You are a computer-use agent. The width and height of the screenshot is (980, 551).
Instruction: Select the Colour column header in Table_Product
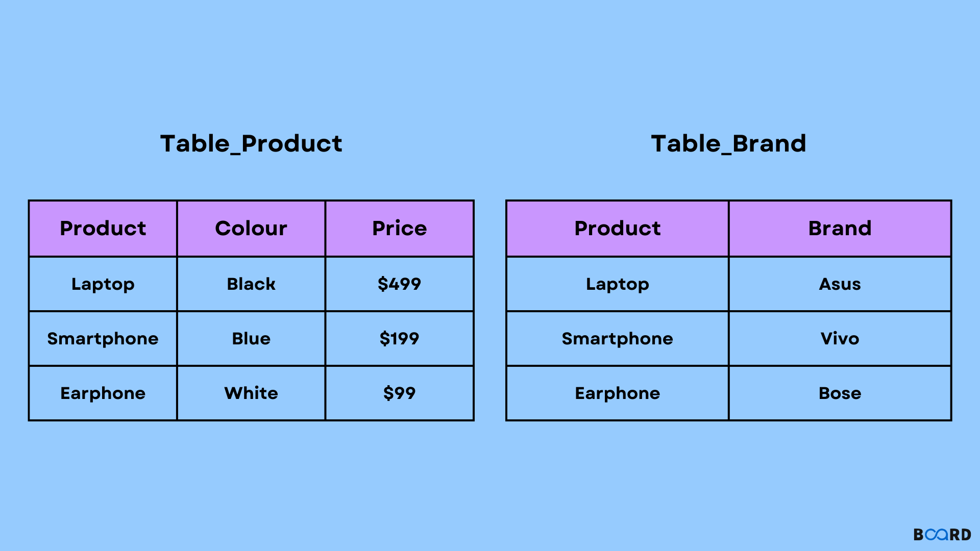250,227
